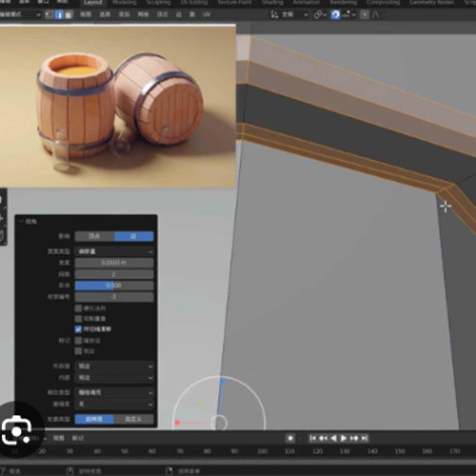Toggle the snap magnet icon
476x476 pixels.
[335, 14]
